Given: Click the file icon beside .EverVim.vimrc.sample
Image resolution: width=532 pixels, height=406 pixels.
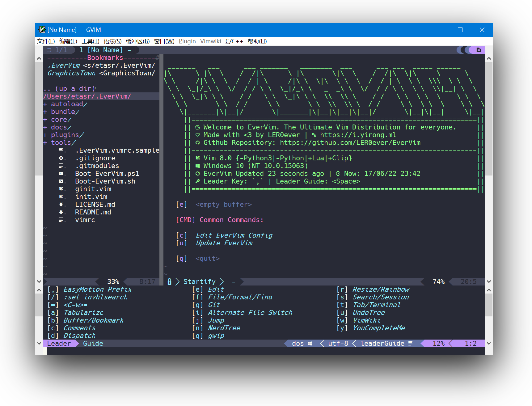Looking at the screenshot, I should point(61,150).
